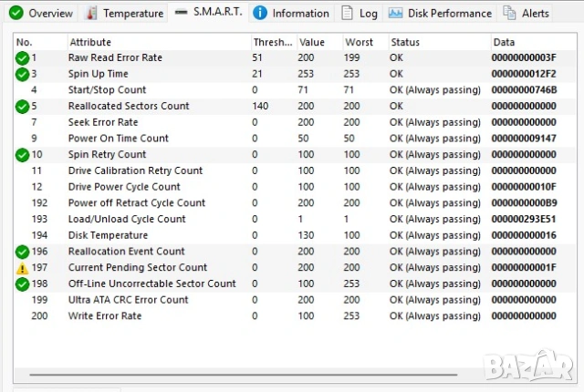Click the yellow warning icon on attribute 197
Viewport: 584px width, 392px height.
[x=23, y=268]
